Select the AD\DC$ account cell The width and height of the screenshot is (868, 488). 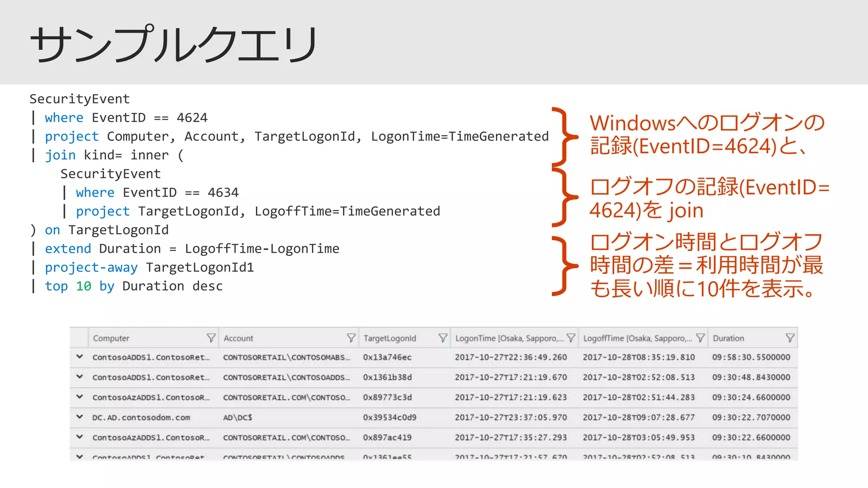[x=238, y=418]
